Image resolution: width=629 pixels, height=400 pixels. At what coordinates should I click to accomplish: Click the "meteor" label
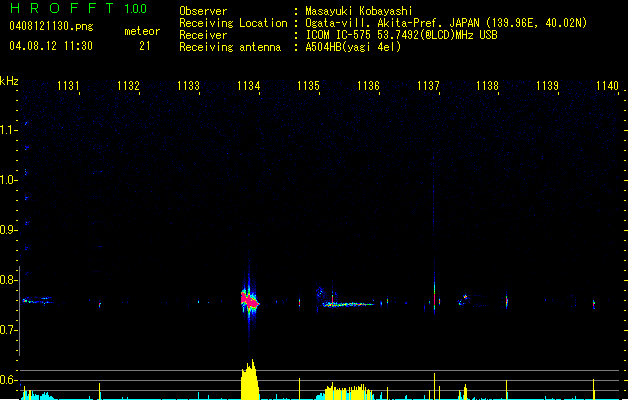(142, 31)
